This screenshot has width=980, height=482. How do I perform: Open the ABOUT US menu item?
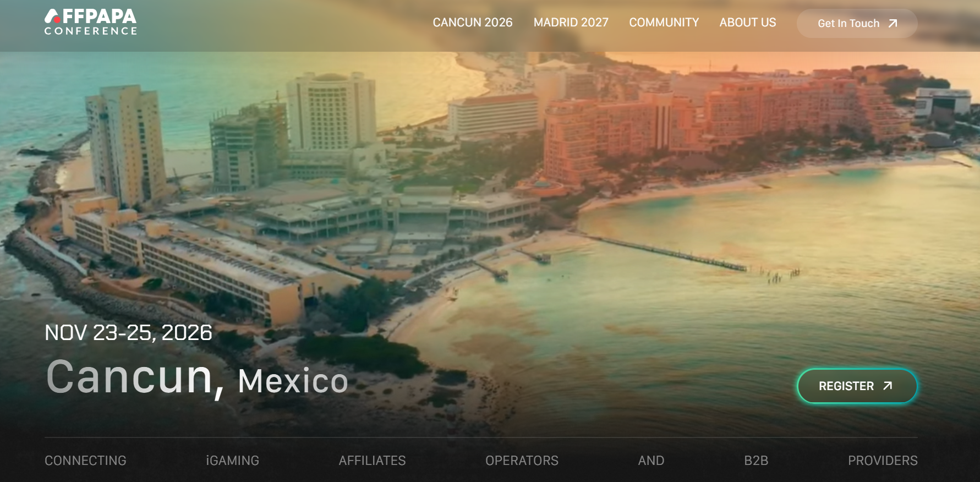(748, 23)
